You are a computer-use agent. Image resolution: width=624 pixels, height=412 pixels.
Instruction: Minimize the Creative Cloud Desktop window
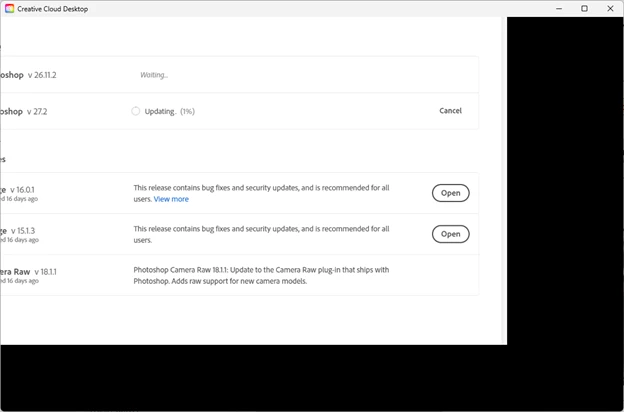[559, 8]
